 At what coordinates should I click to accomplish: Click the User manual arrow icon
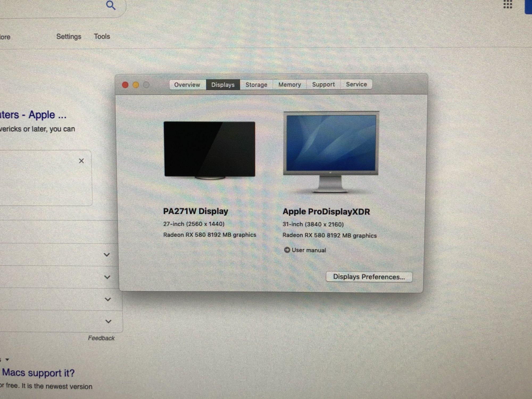287,250
